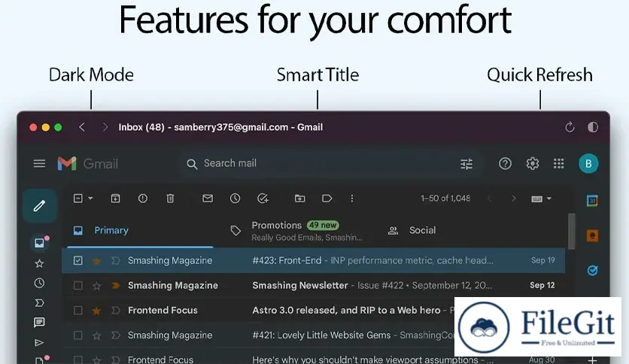Viewport: 629px width, 364px height.
Task: Delete the selected email with trash icon
Action: pos(170,199)
